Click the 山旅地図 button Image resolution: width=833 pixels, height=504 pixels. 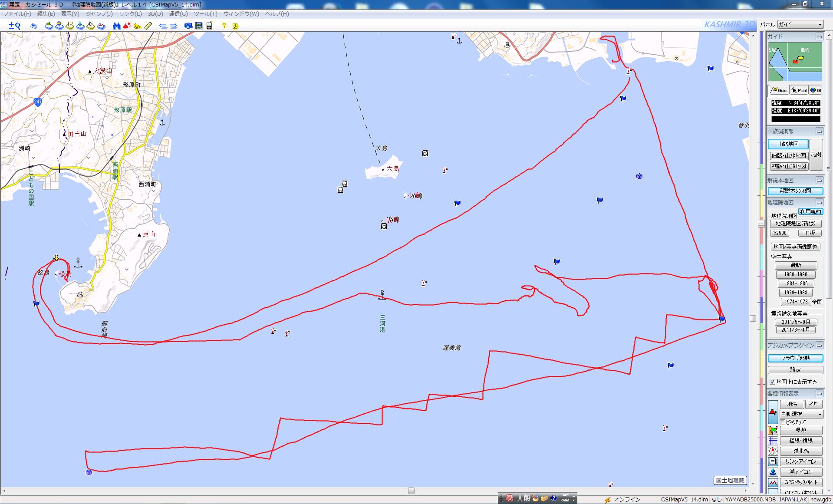(788, 144)
